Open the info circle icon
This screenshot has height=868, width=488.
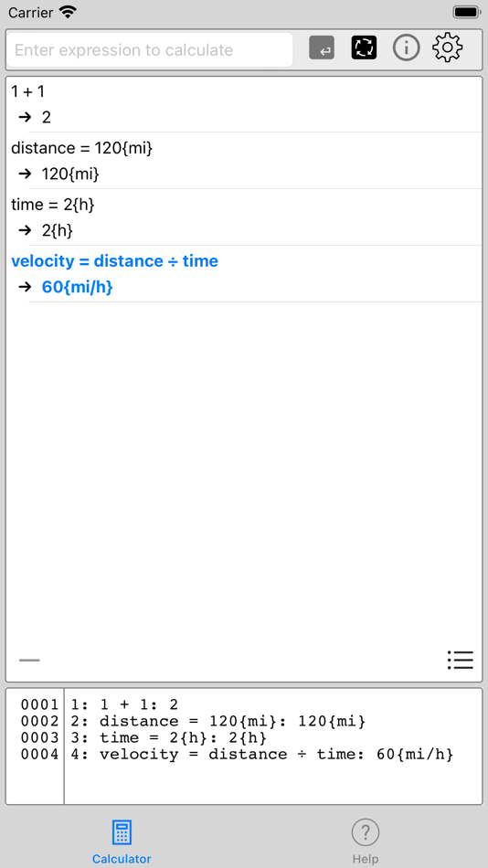click(x=406, y=48)
